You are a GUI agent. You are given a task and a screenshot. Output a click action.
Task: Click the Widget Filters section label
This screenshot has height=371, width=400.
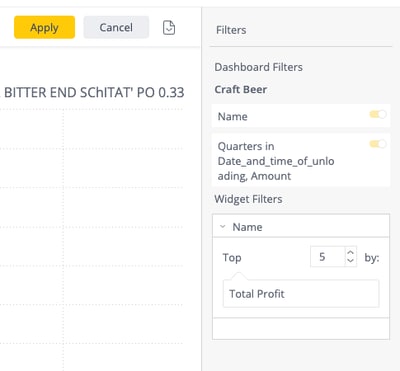pos(248,199)
